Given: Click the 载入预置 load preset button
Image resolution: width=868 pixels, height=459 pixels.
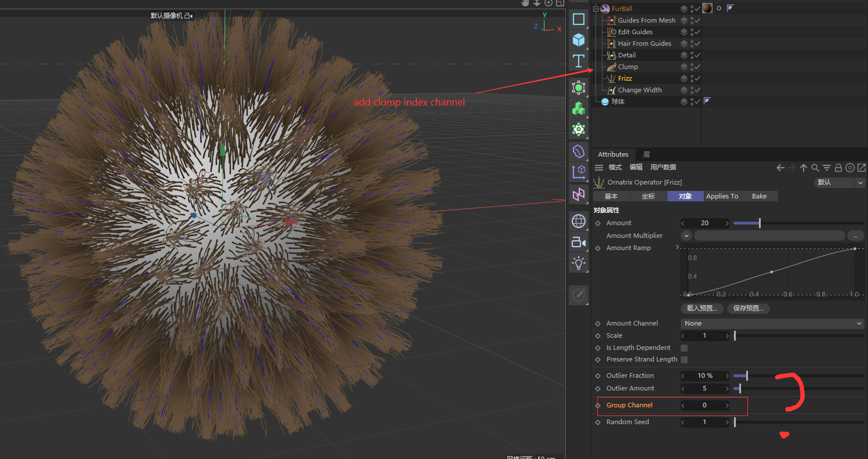Looking at the screenshot, I should (702, 308).
